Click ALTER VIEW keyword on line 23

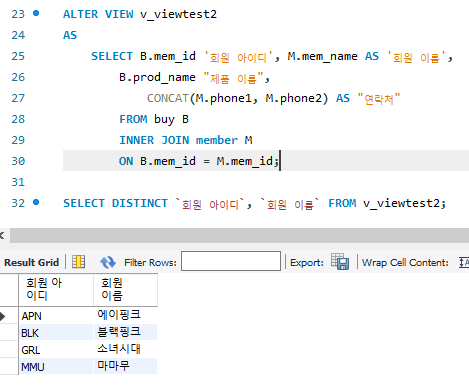tap(98, 14)
